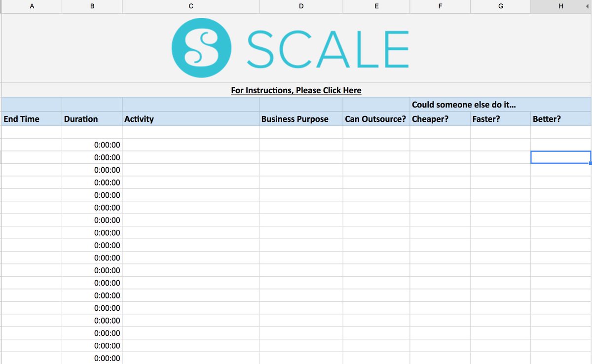The width and height of the screenshot is (592, 364).
Task: Click the selected cell with blue outline in column H
Action: tap(561, 157)
